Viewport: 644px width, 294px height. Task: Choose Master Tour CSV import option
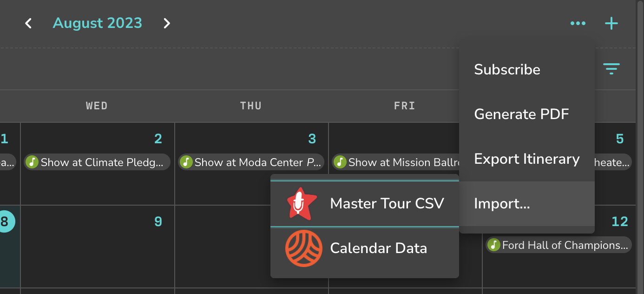(365, 203)
